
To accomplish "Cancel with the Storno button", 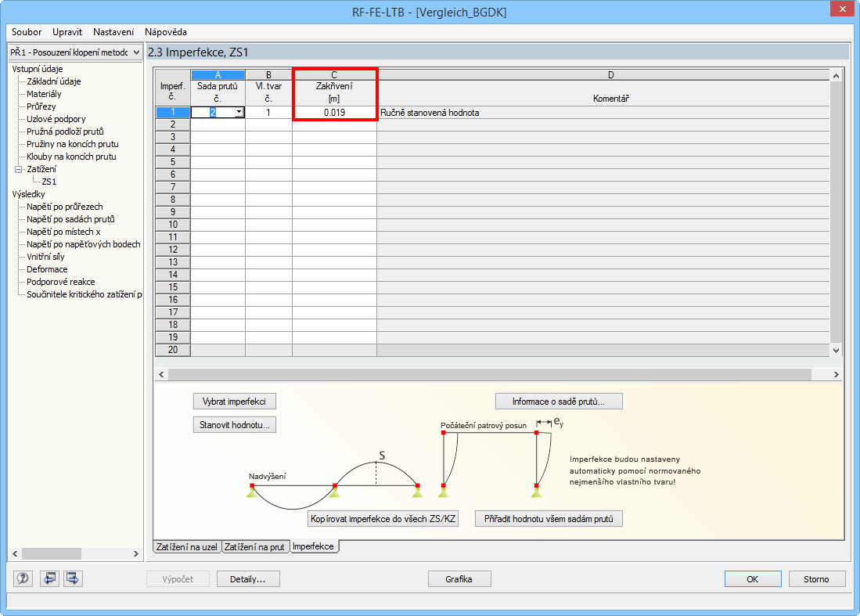I will (817, 579).
